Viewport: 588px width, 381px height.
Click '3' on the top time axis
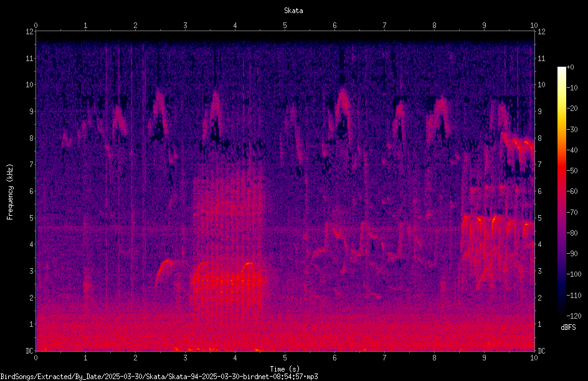(x=185, y=25)
